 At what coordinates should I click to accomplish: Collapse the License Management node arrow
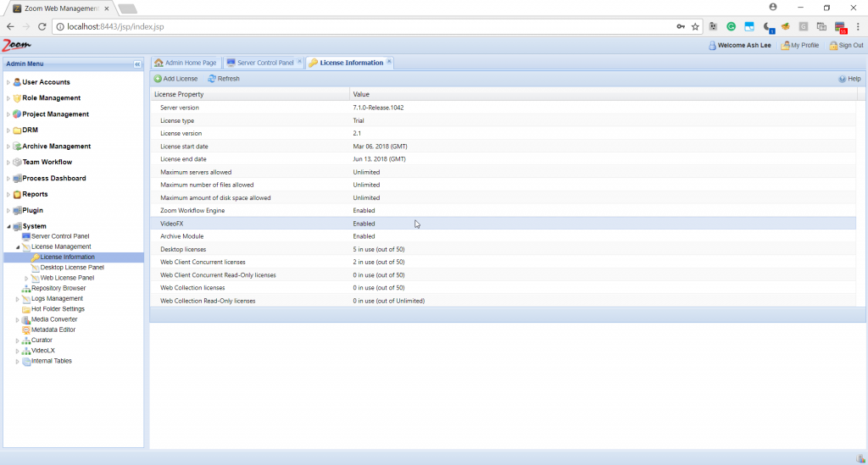17,247
